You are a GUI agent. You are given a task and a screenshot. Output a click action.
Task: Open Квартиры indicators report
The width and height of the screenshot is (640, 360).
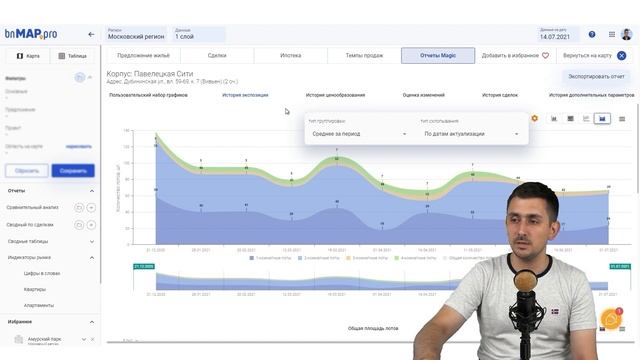[x=35, y=289]
